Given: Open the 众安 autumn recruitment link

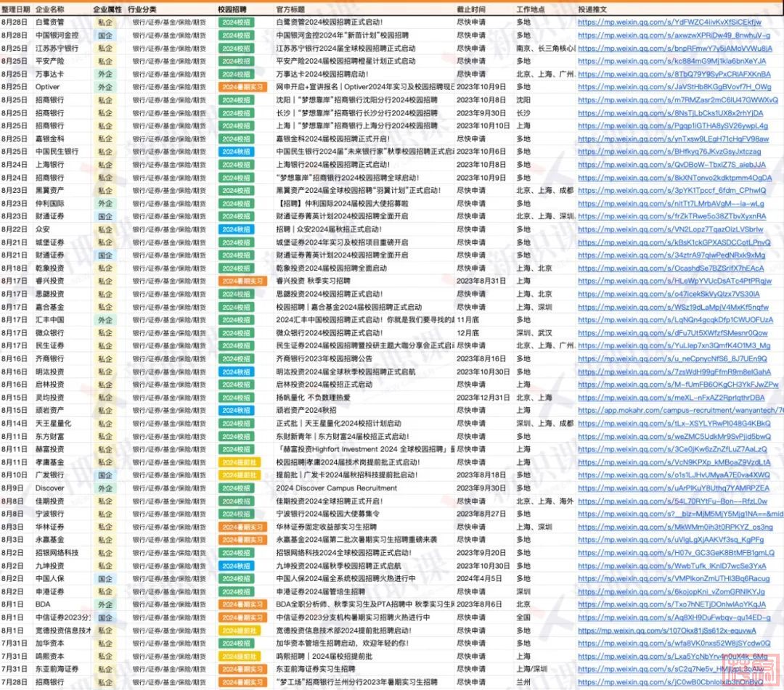Looking at the screenshot, I should [x=671, y=229].
